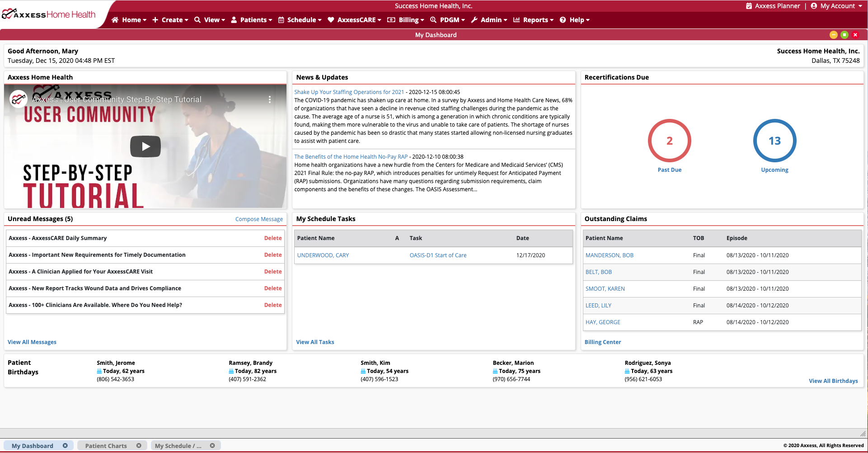Click the Reports chart icon
Image resolution: width=868 pixels, height=453 pixels.
coord(516,20)
